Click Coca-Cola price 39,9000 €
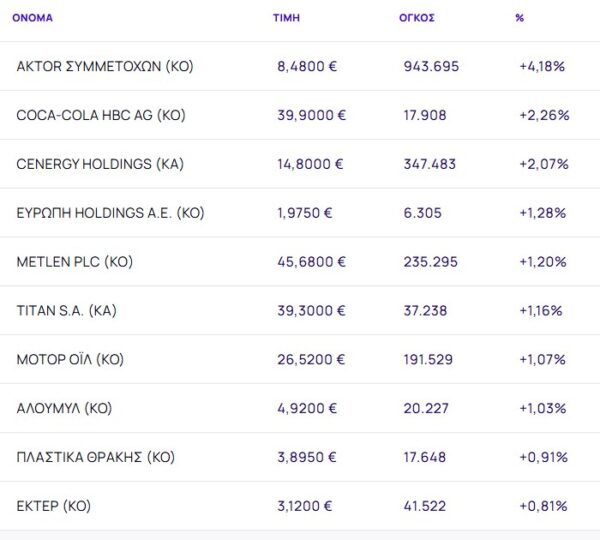Screen dimensions: 600x540 click(311, 115)
